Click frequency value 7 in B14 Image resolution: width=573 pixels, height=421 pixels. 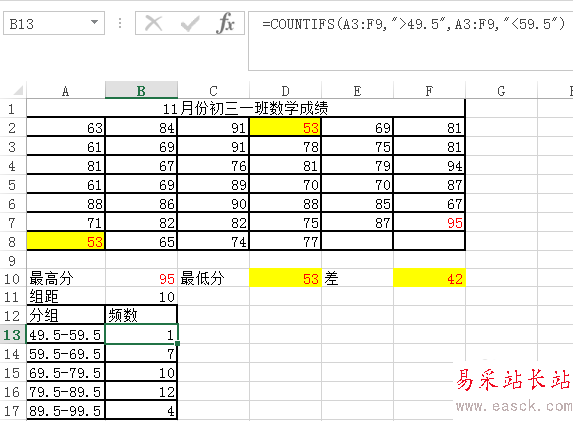141,353
